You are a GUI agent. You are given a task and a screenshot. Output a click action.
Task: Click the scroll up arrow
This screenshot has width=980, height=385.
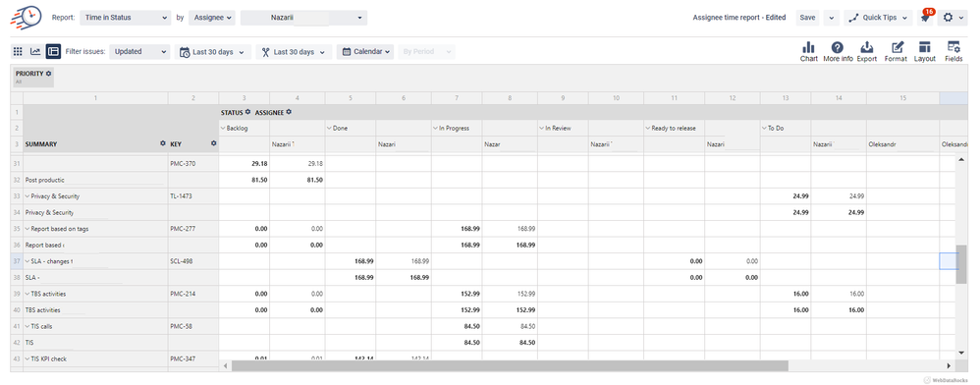point(962,160)
